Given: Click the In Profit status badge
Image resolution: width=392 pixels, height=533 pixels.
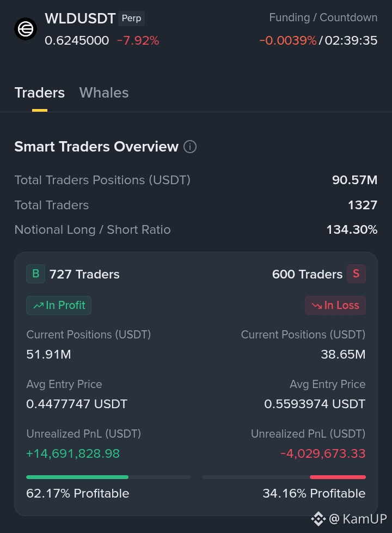Looking at the screenshot, I should point(59,305).
